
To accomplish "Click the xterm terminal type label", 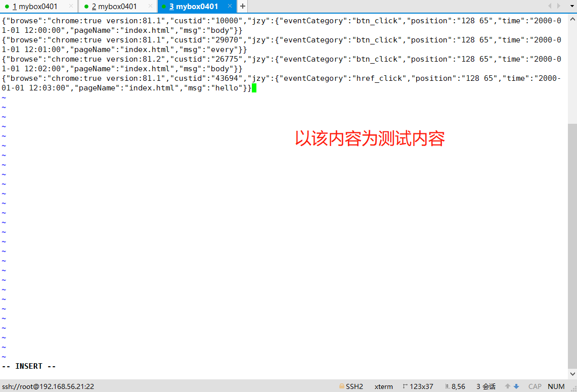I will tap(383, 386).
